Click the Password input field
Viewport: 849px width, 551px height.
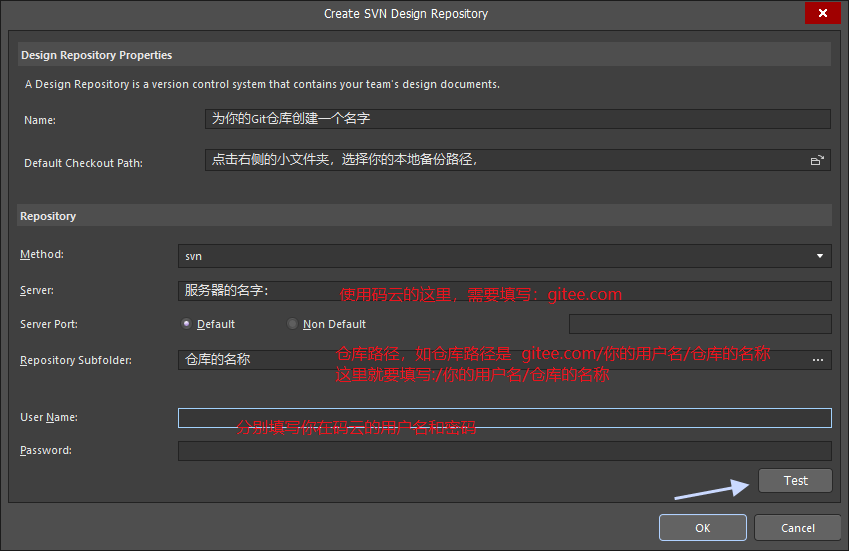(x=505, y=451)
